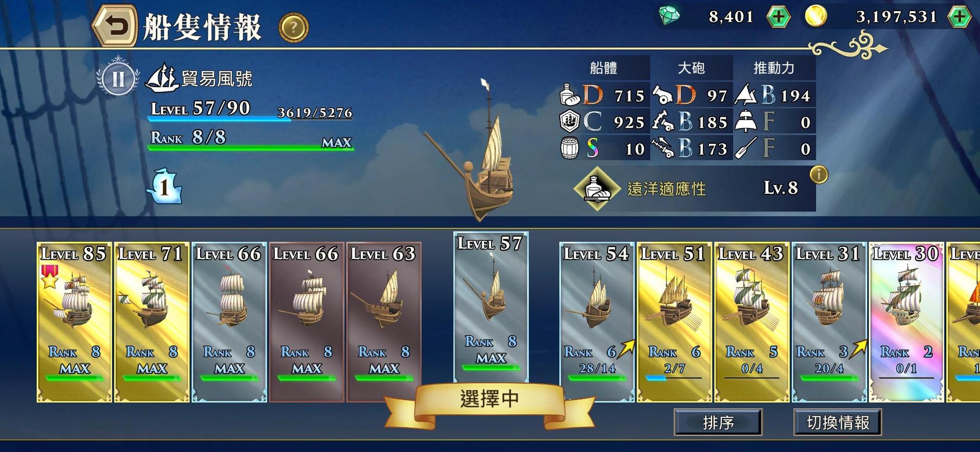Viewport: 980px width, 452px height.
Task: Click the 切換情報 switch info button
Action: [x=838, y=422]
